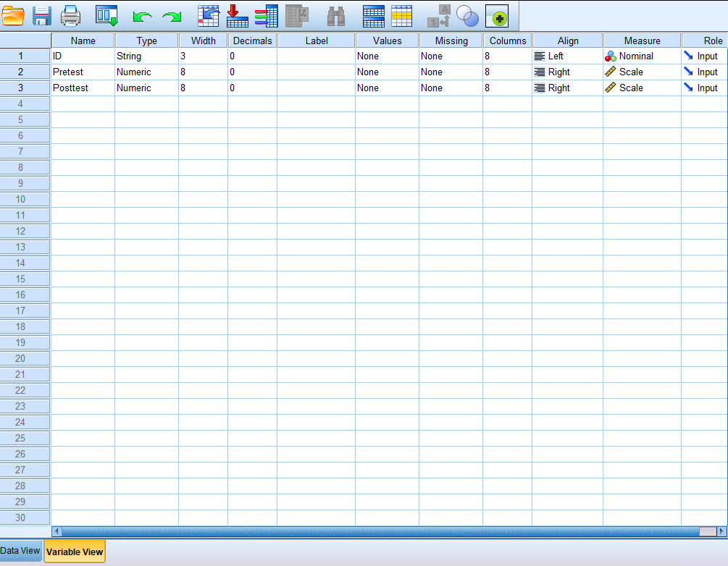Click the Insert cases icon
728x566 pixels.
pos(374,16)
